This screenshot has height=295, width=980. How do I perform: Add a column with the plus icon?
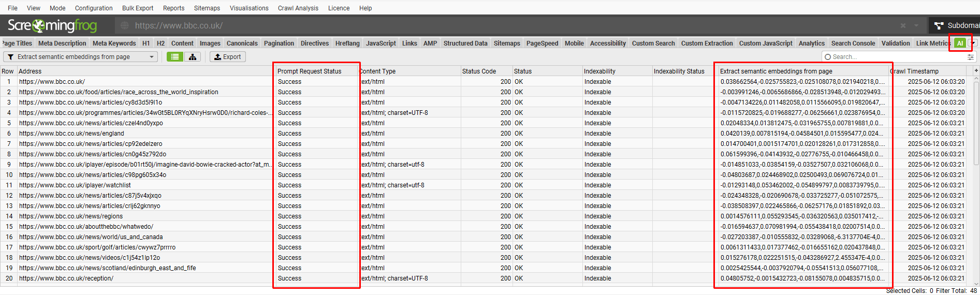click(976, 71)
